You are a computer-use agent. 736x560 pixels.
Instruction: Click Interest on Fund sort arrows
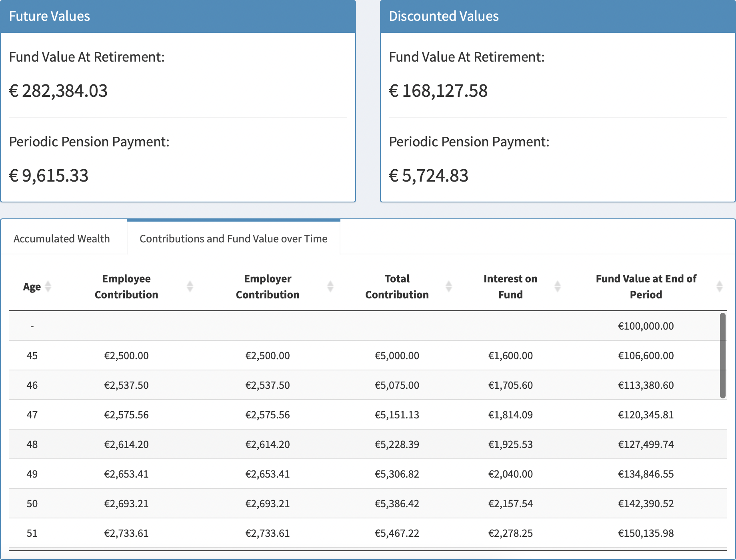[x=558, y=286]
